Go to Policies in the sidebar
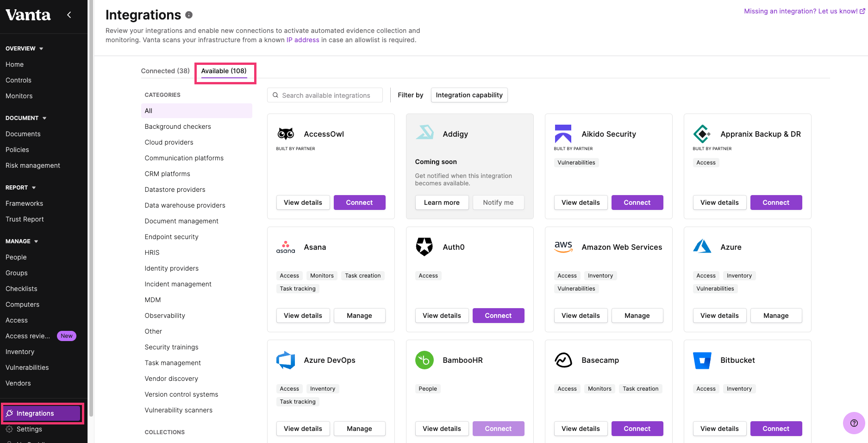The height and width of the screenshot is (443, 868). point(17,150)
